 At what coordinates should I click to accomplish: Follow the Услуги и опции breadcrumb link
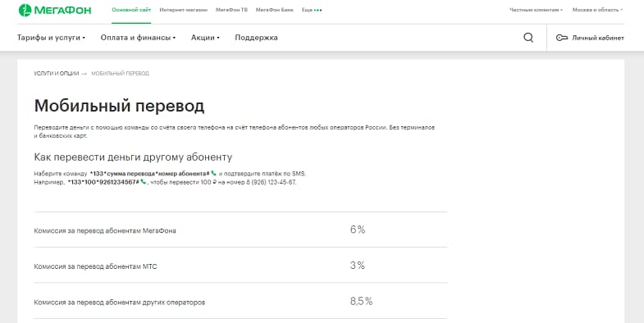(x=57, y=74)
